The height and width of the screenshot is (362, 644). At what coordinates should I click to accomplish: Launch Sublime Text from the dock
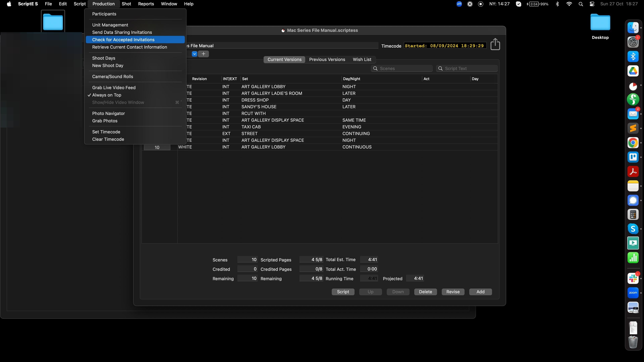pyautogui.click(x=633, y=128)
